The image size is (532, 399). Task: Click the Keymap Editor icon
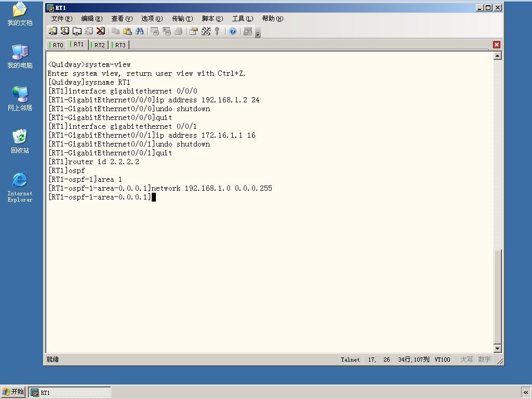pos(206,31)
